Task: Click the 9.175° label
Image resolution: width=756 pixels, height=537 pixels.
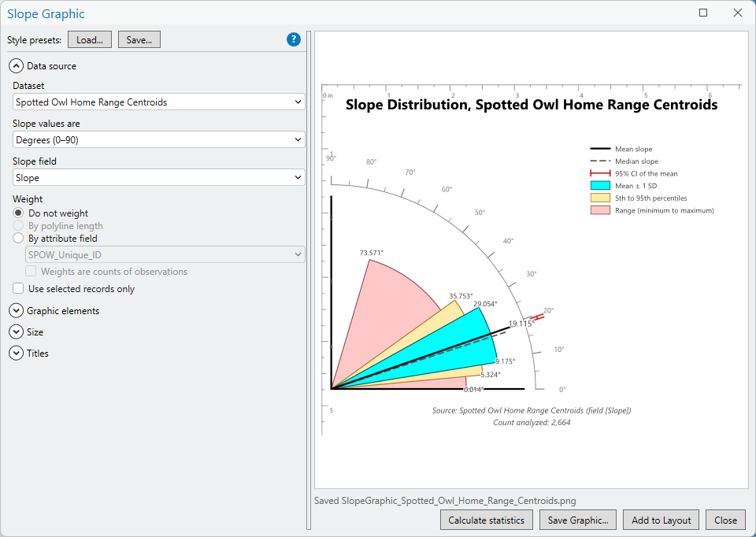Action: click(506, 361)
